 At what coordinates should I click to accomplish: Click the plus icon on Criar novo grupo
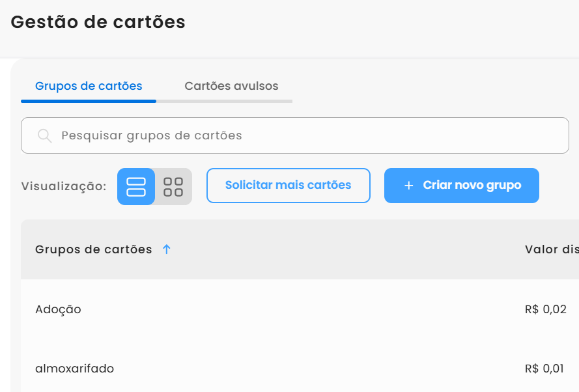pos(409,186)
